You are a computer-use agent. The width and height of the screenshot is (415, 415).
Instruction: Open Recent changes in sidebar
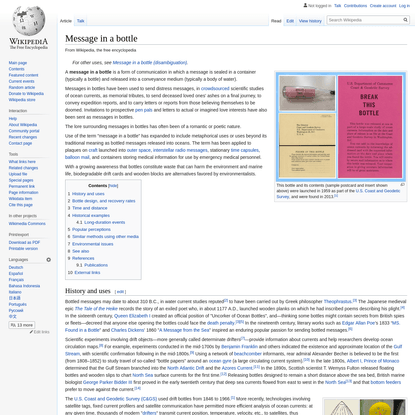[23, 137]
